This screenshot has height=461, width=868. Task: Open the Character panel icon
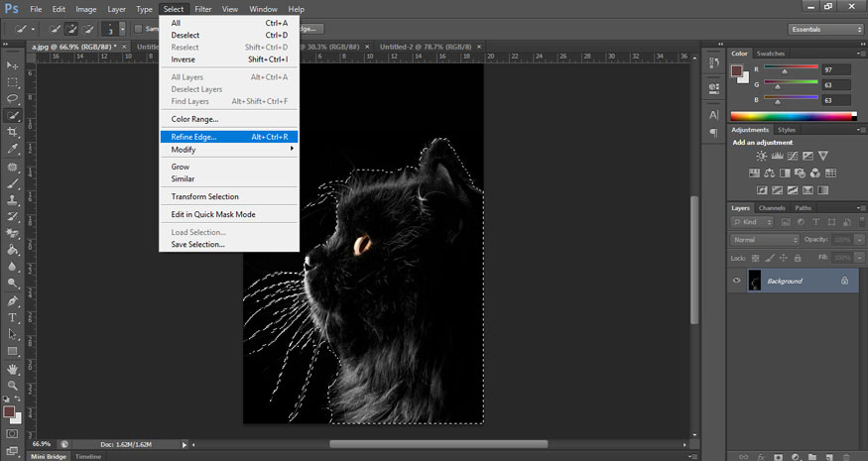pos(714,115)
